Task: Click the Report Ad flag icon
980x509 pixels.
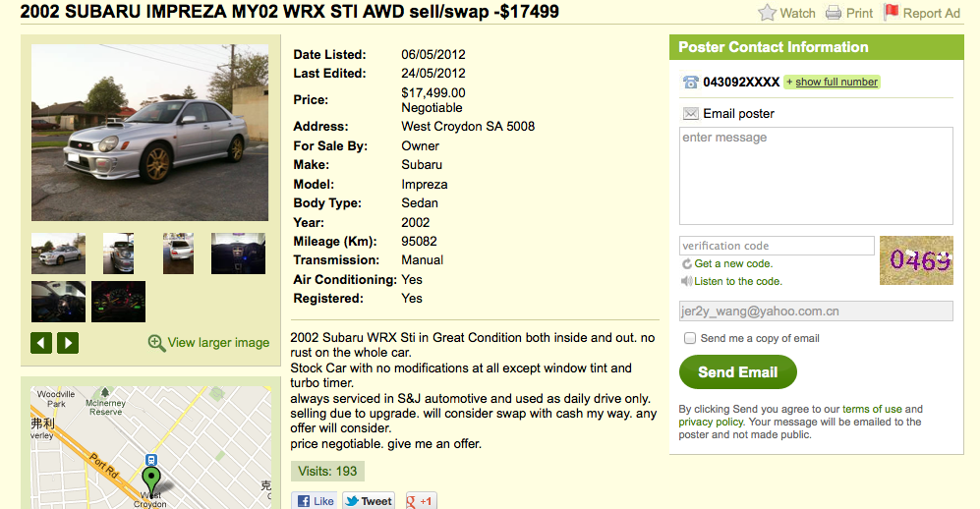Action: (x=892, y=13)
